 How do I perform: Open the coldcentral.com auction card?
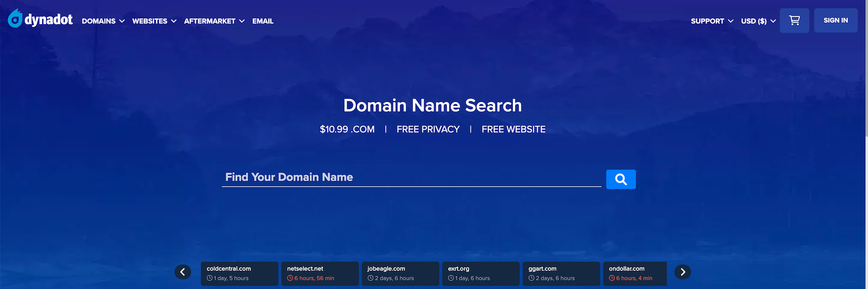(x=239, y=273)
